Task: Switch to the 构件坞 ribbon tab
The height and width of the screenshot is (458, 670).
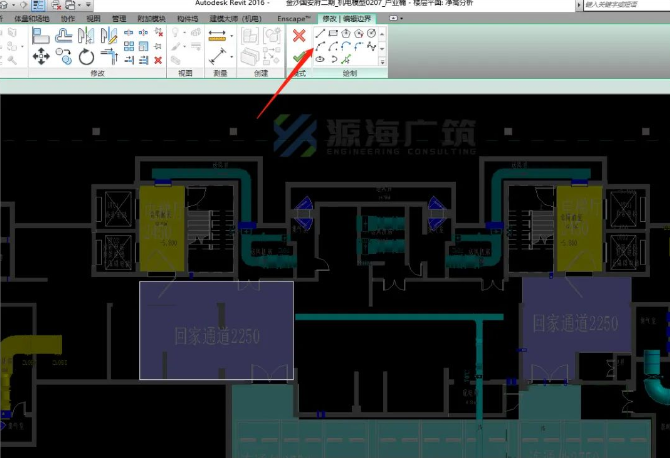Action: pos(188,18)
